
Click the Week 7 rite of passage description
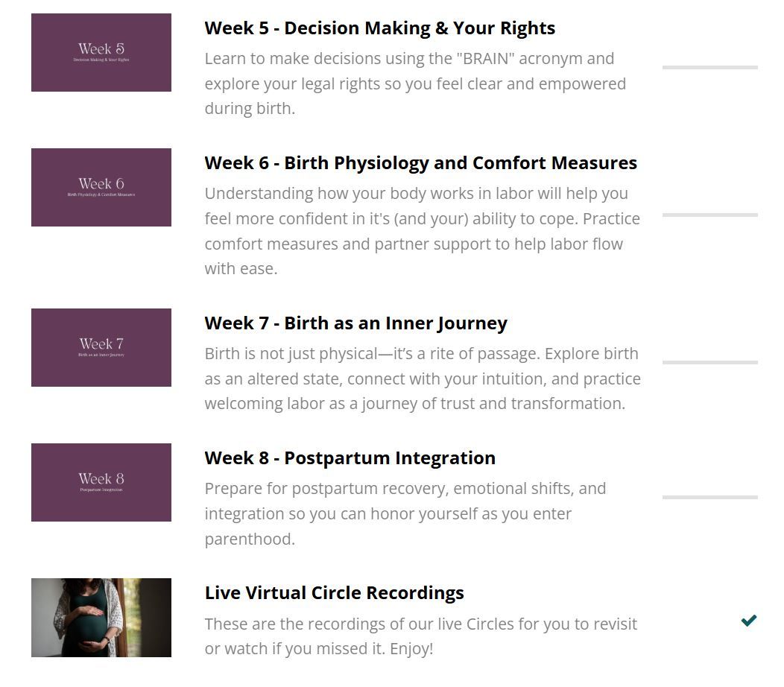422,379
